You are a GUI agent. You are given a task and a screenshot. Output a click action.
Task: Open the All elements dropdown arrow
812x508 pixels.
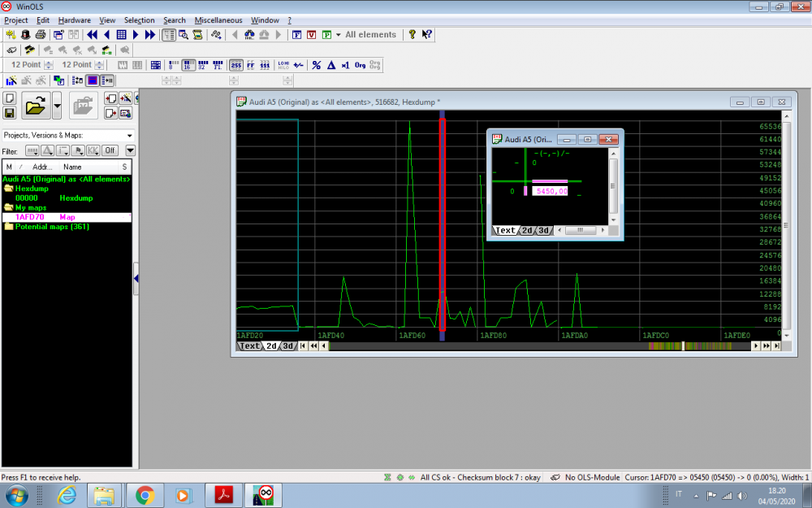click(338, 35)
